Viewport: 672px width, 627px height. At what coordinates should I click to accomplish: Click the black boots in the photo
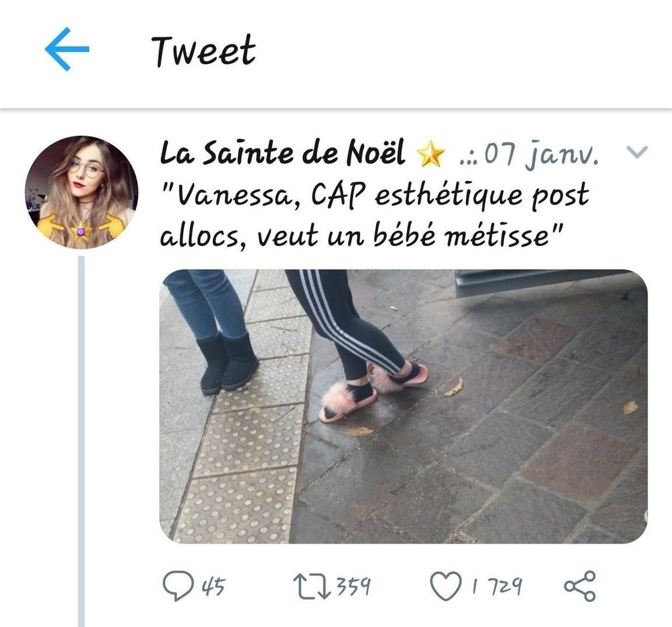pyautogui.click(x=228, y=361)
